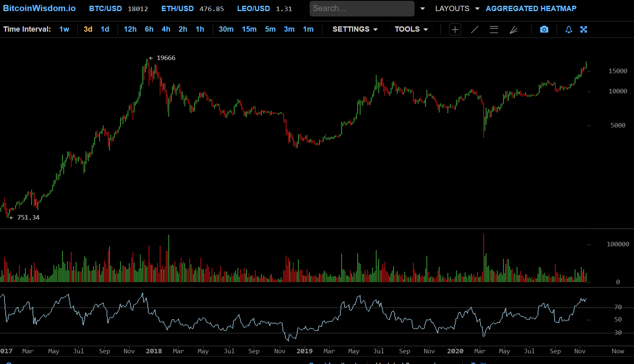This screenshot has width=634, height=364.
Task: Set time interval to 30m
Action: [226, 29]
